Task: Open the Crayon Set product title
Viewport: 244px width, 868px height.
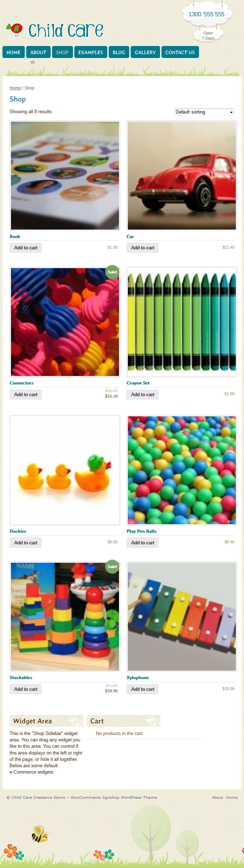Action: click(x=138, y=383)
